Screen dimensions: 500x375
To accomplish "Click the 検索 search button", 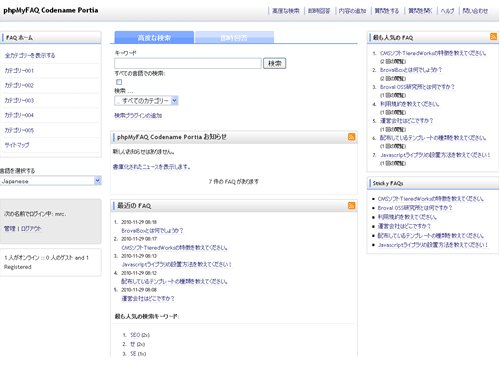I will (x=275, y=63).
